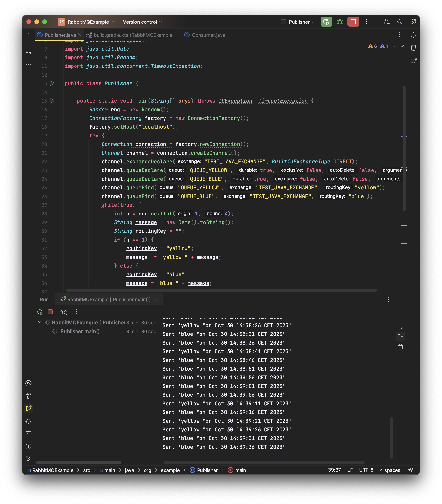
Task: Open the UTF-8 encoding selector
Action: [366, 470]
